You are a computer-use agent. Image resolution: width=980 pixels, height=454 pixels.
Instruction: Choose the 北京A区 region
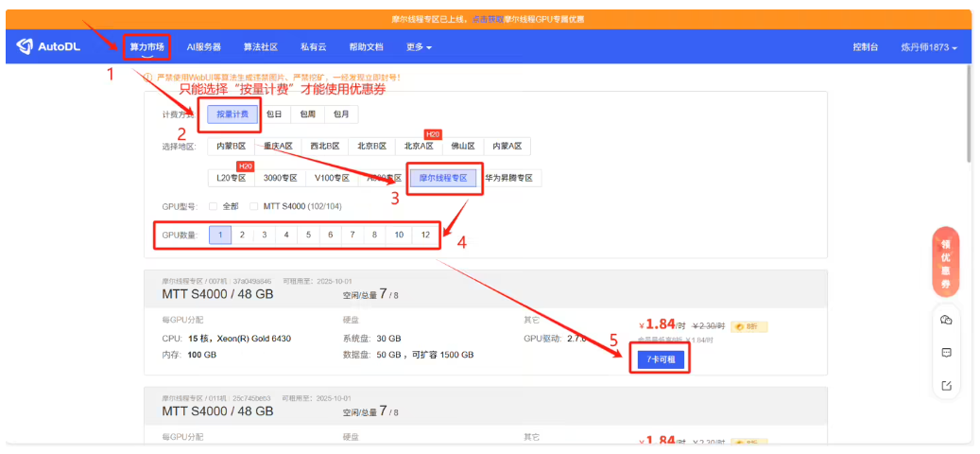click(x=419, y=147)
